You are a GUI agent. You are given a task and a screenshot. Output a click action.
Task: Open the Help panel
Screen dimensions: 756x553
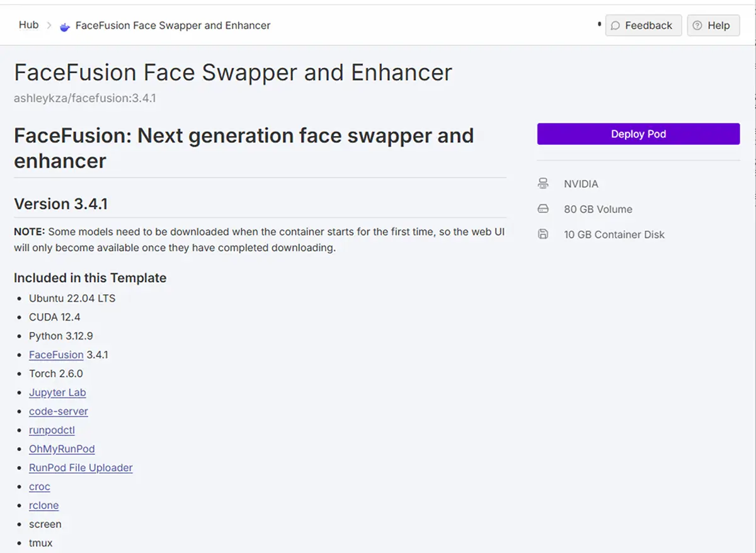click(713, 25)
